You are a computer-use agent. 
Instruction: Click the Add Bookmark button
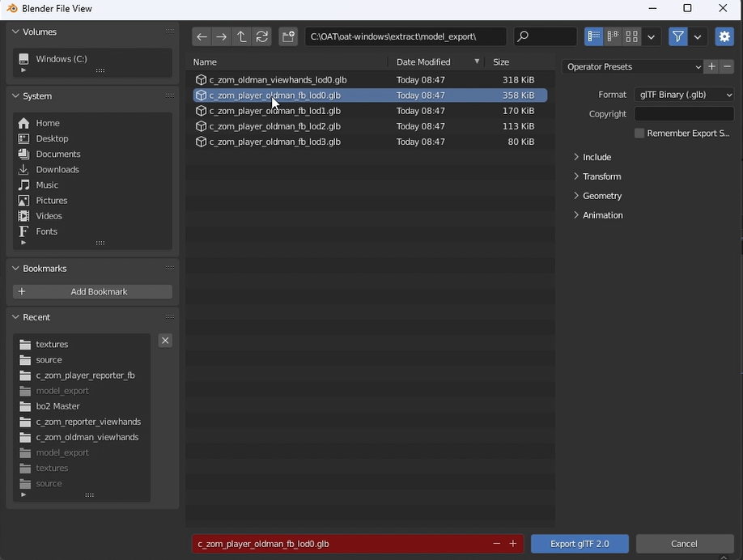92,291
